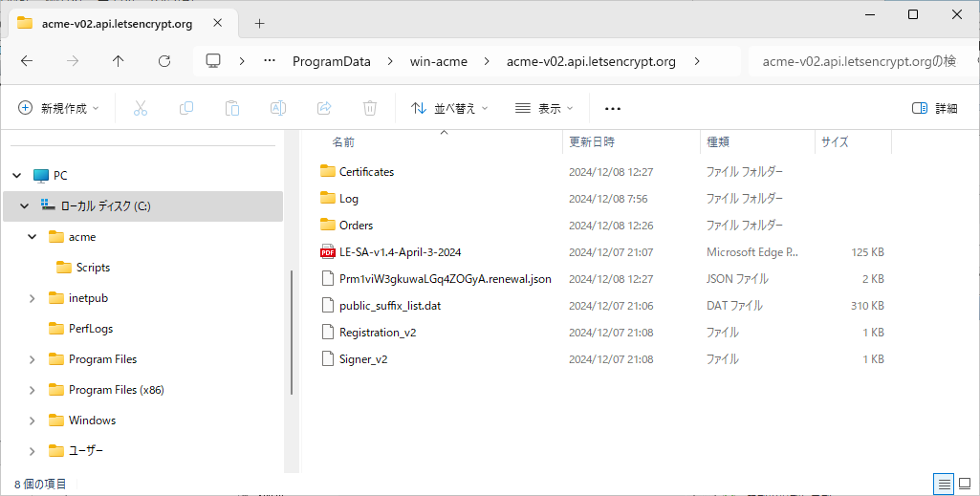Toggle the 詳細 details pane

pos(934,108)
